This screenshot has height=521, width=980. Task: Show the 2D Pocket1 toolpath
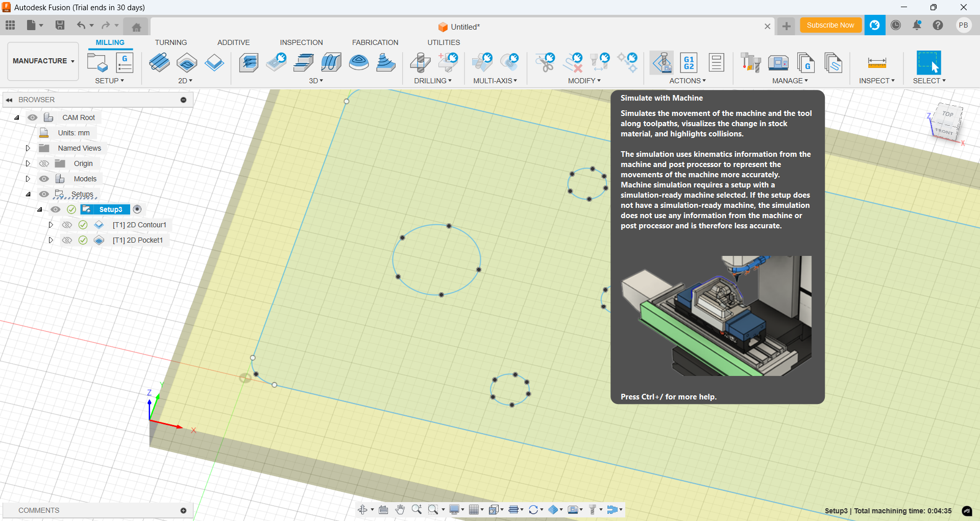(x=67, y=240)
